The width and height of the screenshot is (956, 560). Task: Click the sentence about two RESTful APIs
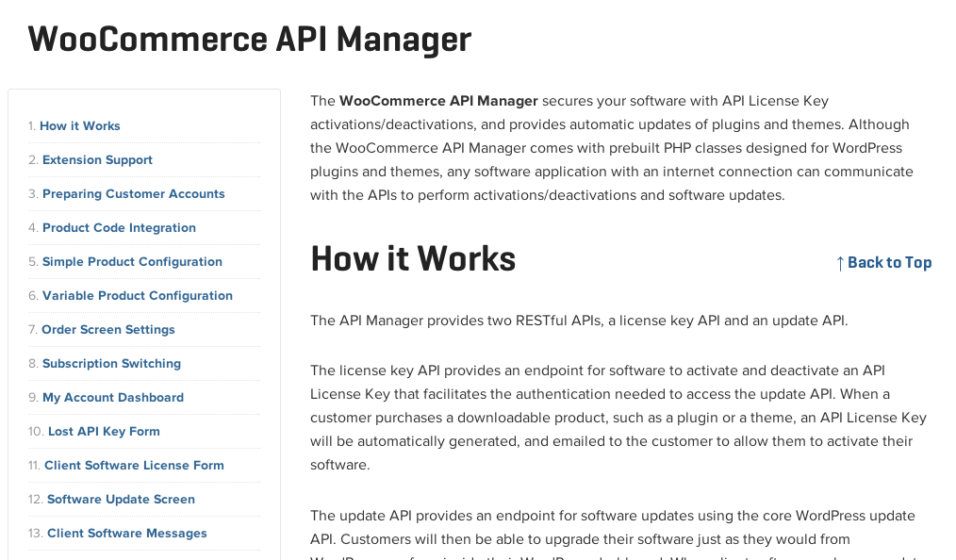click(x=579, y=321)
